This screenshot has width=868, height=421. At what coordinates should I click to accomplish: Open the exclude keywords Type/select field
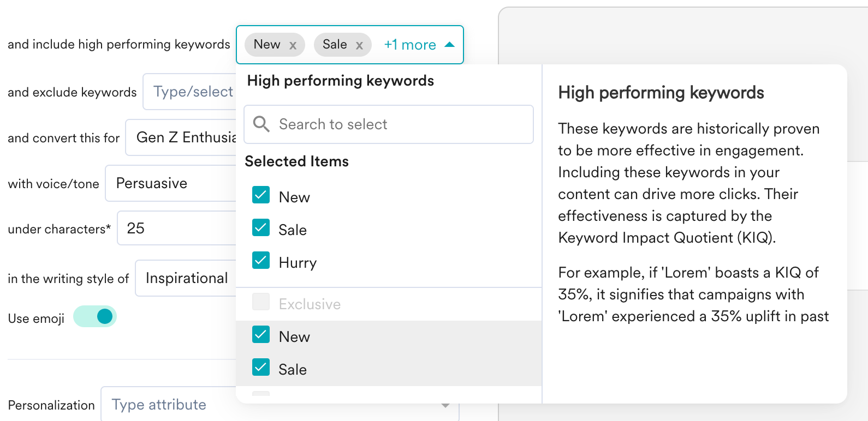(190, 92)
